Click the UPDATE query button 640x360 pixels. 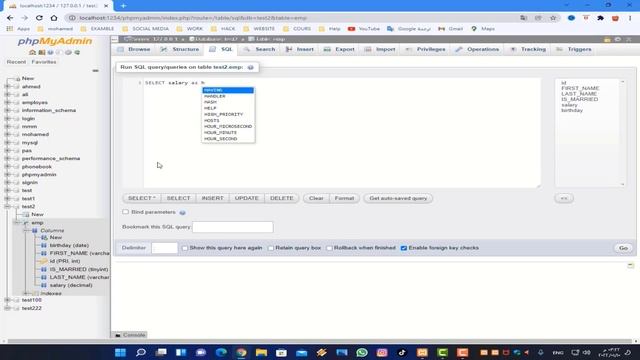click(247, 198)
